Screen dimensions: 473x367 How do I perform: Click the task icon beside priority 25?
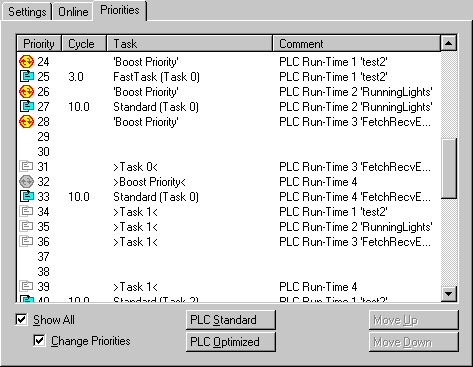coord(27,77)
